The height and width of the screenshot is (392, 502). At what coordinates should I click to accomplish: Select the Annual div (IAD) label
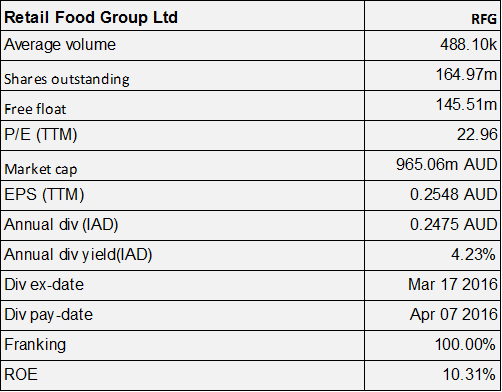[x=61, y=225]
